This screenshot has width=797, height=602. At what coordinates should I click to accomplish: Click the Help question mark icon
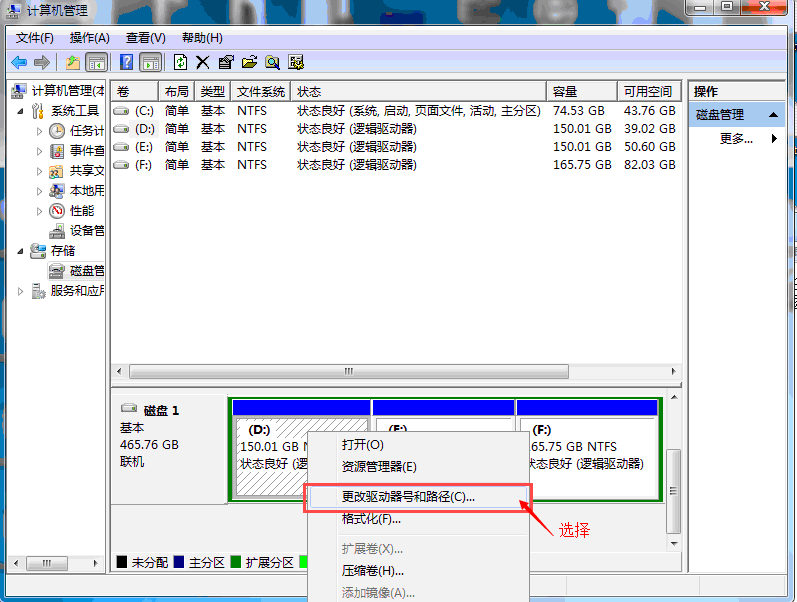point(126,62)
